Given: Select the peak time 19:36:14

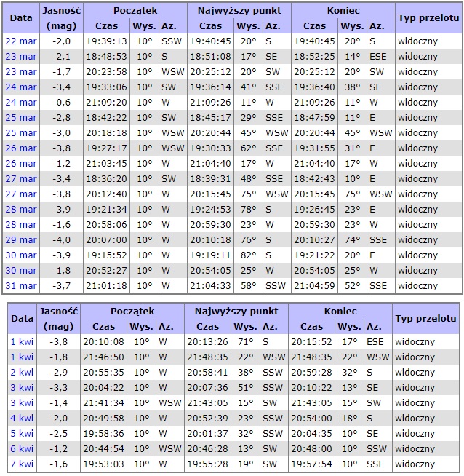Looking at the screenshot, I should tap(210, 87).
